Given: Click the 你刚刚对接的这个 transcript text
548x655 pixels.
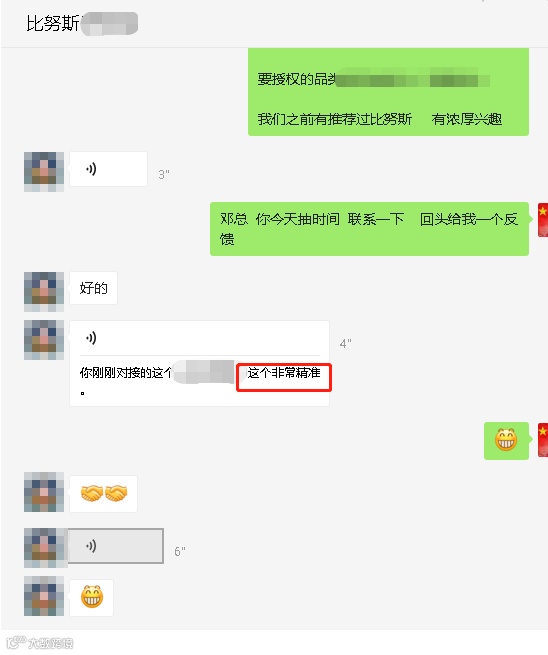Looking at the screenshot, I should (x=126, y=373).
